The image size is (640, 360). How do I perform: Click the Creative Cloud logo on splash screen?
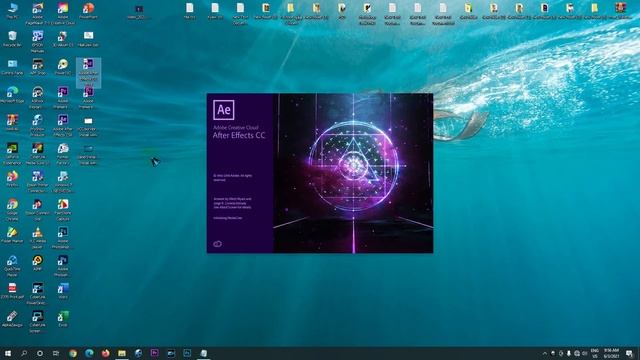pos(218,244)
